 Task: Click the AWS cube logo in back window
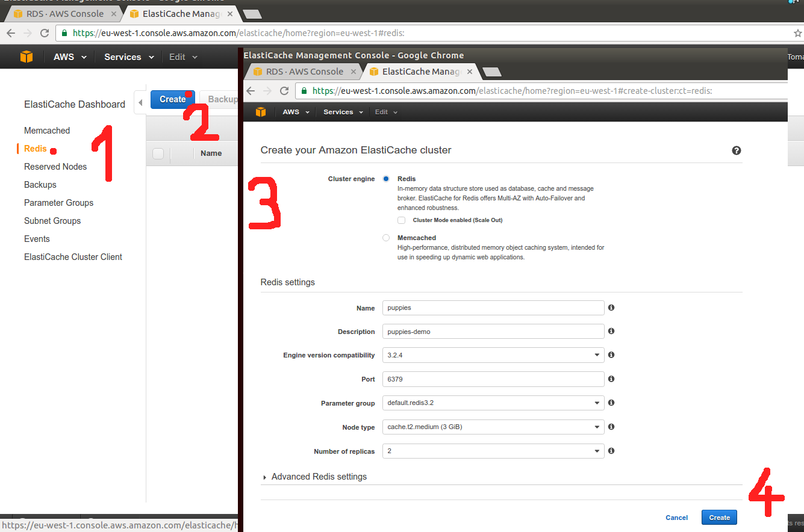point(26,57)
